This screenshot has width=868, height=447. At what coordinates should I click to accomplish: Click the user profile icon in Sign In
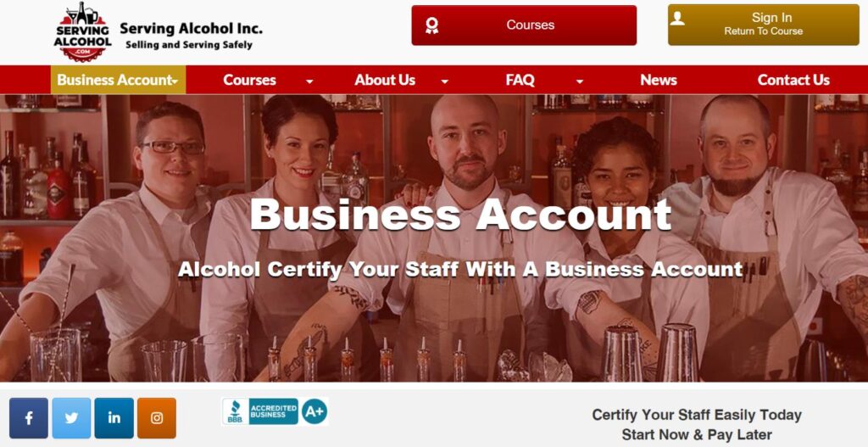pyautogui.click(x=677, y=19)
